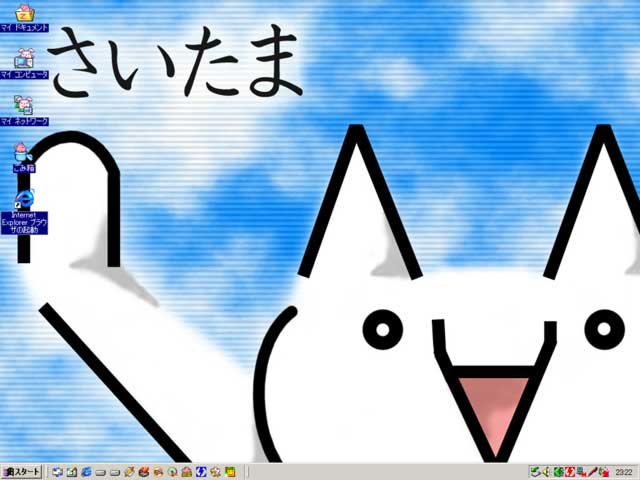Click the 23:22 taskbar clock
The height and width of the screenshot is (480, 640).
[x=625, y=471]
